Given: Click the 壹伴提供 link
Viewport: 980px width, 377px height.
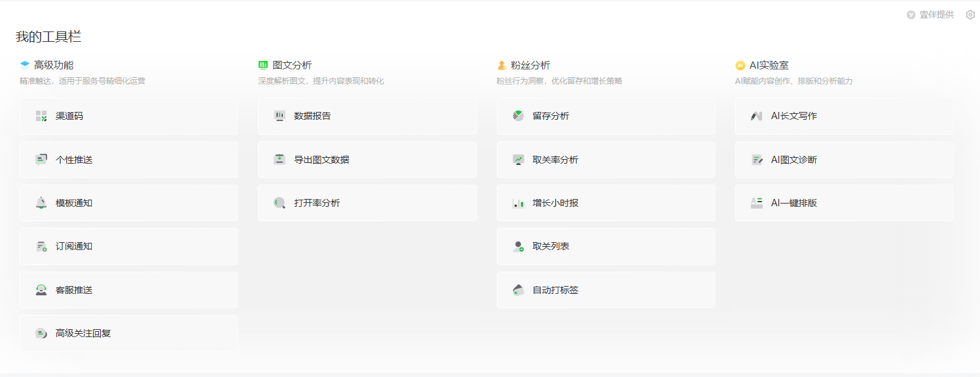Looking at the screenshot, I should coord(932,14).
